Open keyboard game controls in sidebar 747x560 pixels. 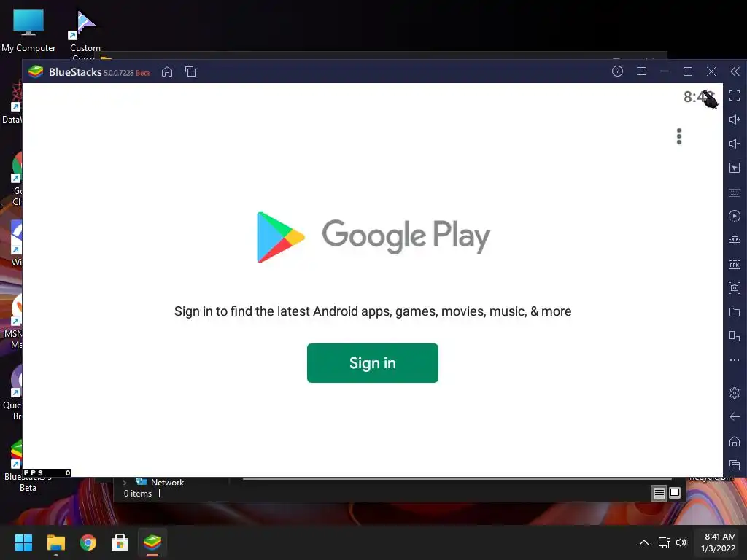(735, 192)
